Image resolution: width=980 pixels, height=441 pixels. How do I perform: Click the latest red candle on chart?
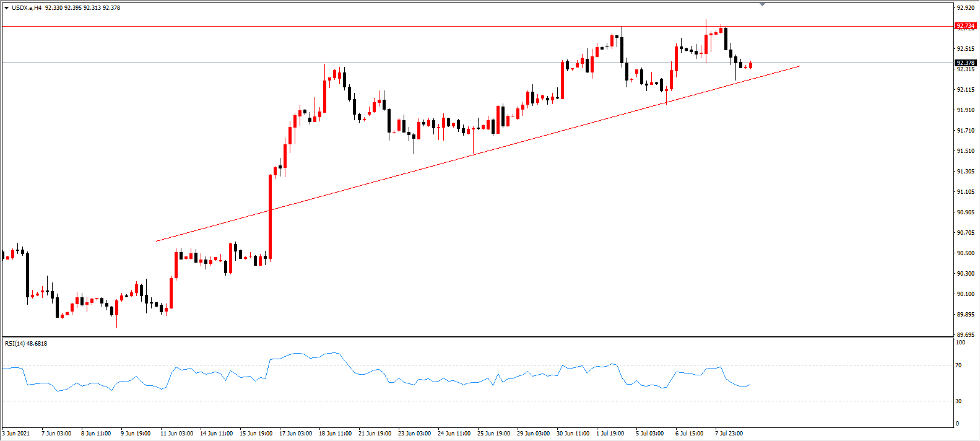tap(751, 65)
